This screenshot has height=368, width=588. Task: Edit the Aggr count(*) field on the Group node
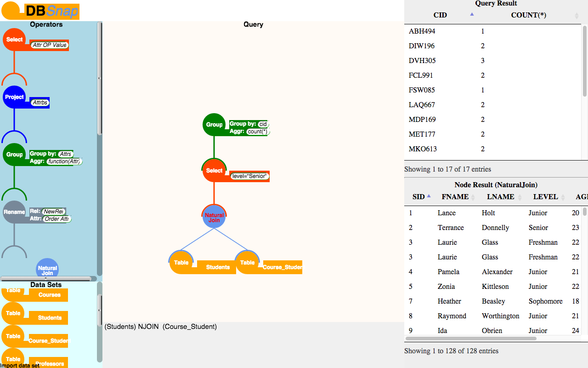(257, 132)
